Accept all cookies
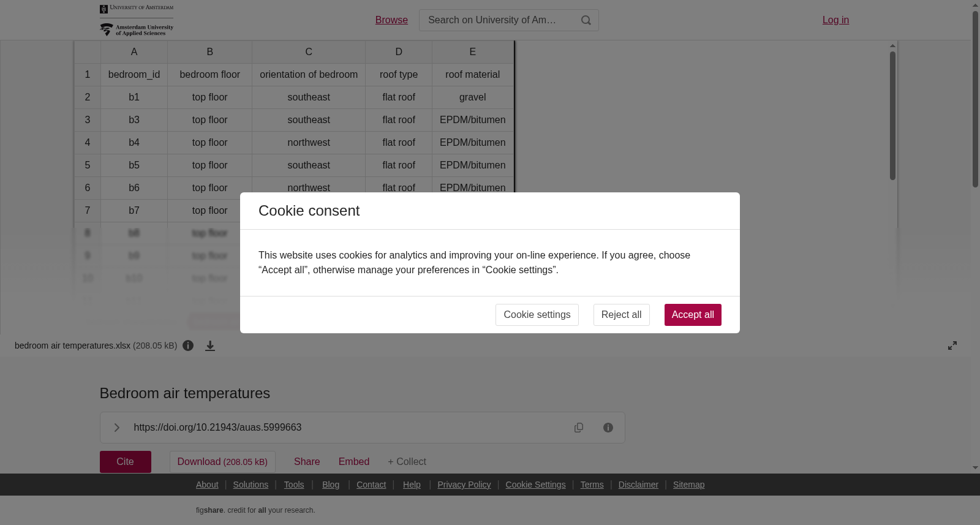The width and height of the screenshot is (980, 525). coord(693,315)
